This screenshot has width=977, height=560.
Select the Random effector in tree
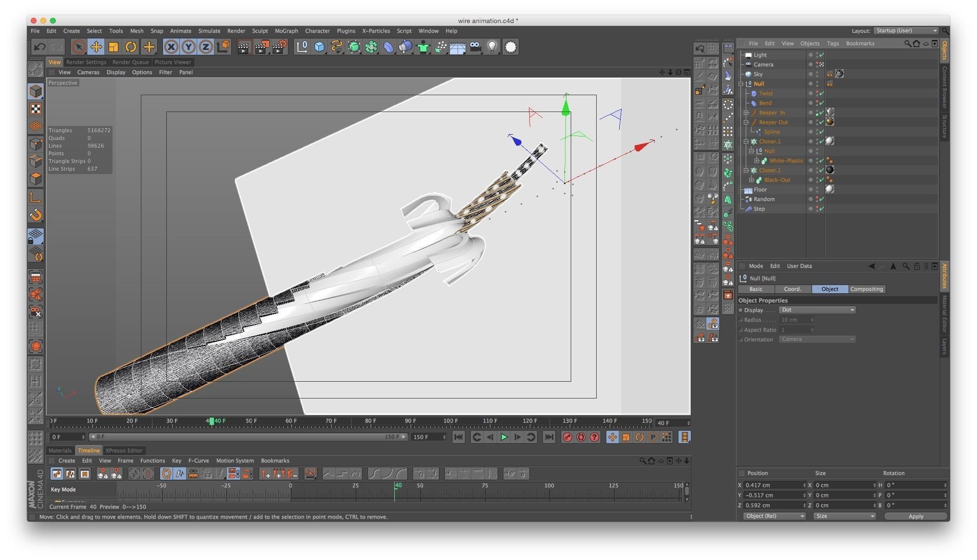[764, 199]
